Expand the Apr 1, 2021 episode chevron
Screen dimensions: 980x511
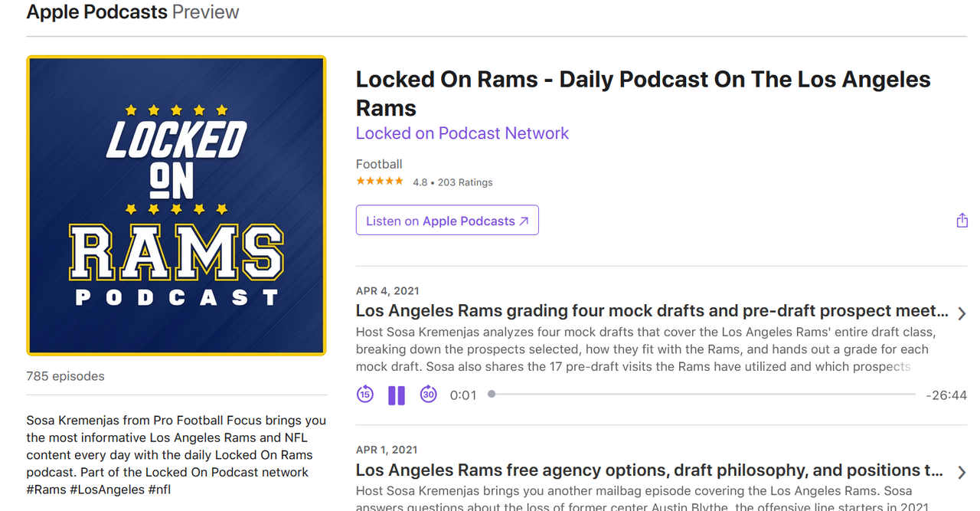962,472
